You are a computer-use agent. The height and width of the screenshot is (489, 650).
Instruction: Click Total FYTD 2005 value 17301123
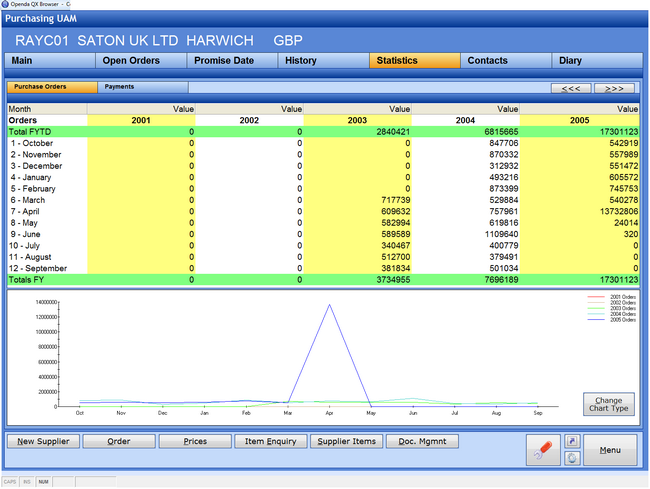coord(619,132)
